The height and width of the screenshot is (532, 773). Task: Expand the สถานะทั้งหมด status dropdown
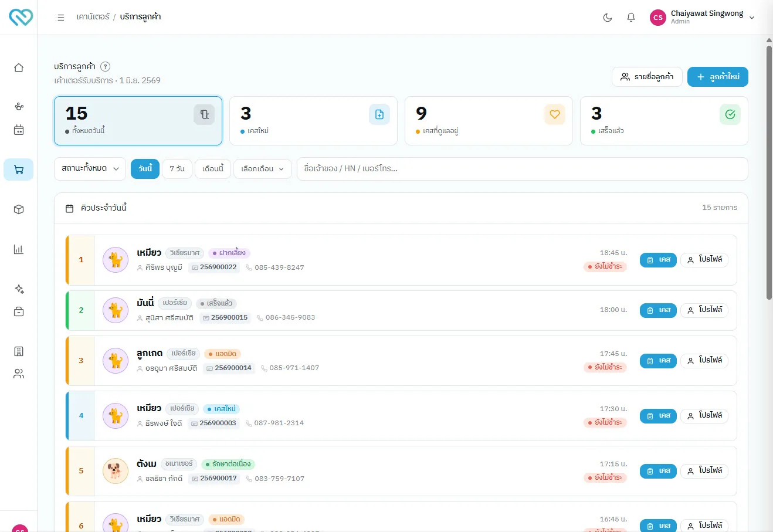[90, 168]
